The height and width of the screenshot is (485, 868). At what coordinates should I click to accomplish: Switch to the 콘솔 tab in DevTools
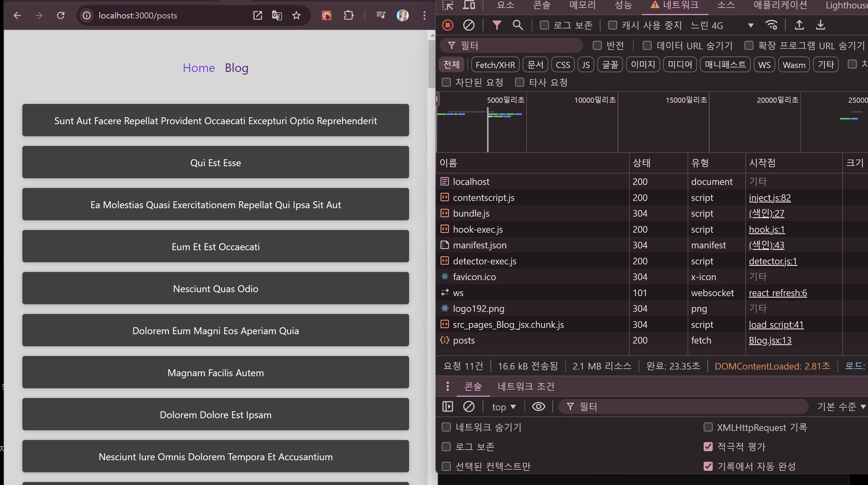pyautogui.click(x=541, y=5)
